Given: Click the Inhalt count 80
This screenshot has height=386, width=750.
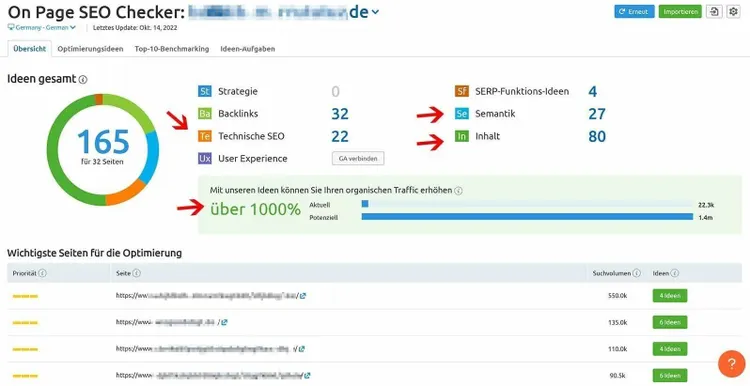Looking at the screenshot, I should [x=597, y=136].
